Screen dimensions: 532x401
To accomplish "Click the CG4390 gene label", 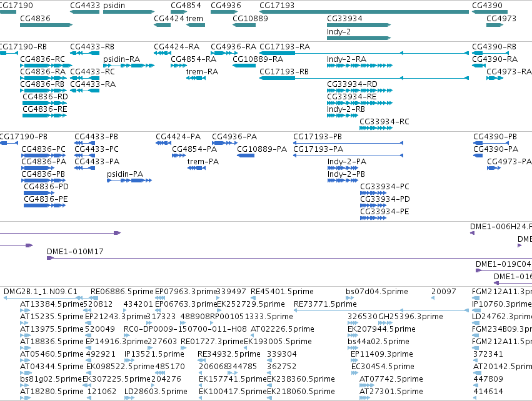I will [487, 6].
